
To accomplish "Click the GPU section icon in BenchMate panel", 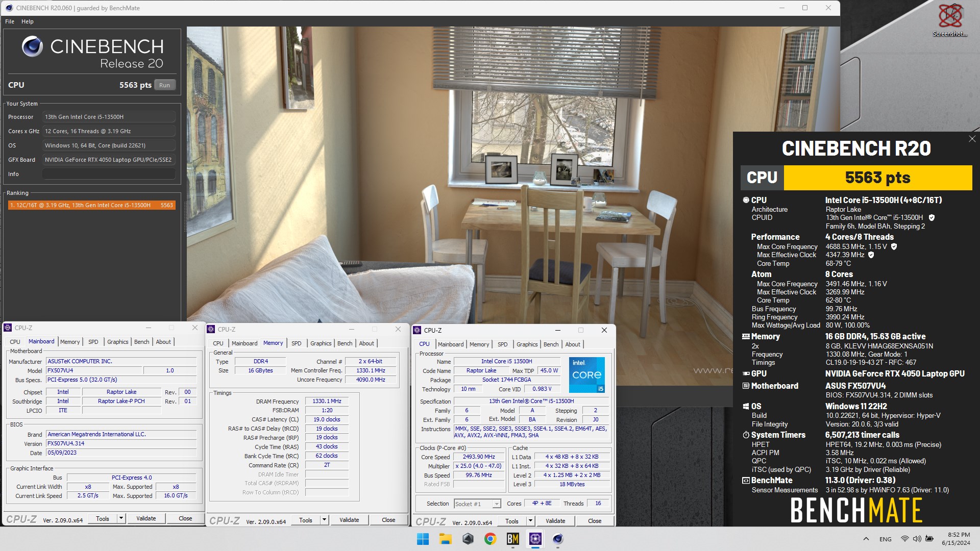I will pyautogui.click(x=746, y=374).
